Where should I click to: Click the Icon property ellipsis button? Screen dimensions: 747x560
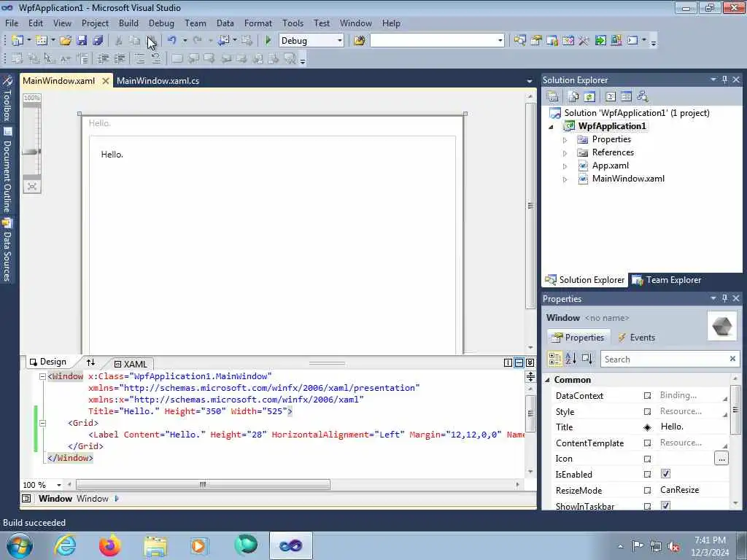(x=721, y=459)
